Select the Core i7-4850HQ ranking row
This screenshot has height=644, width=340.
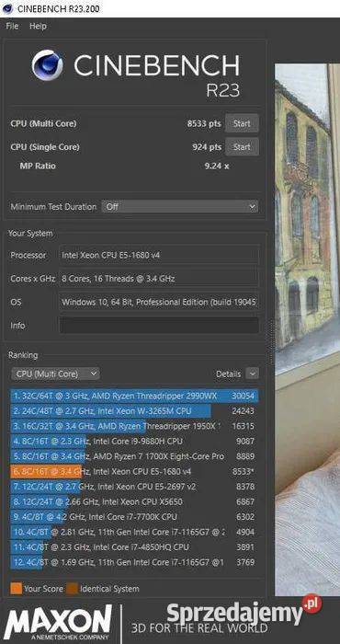coord(134,547)
